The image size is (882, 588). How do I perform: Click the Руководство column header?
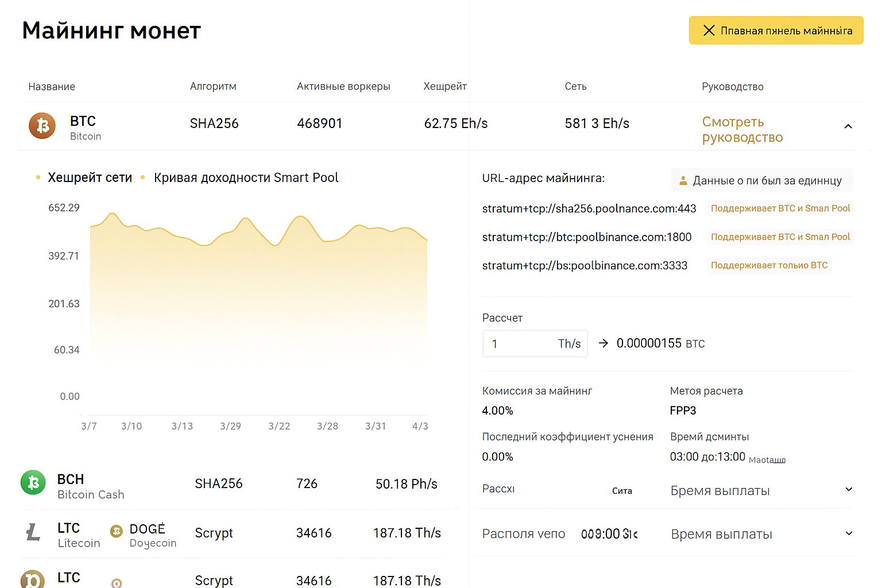click(x=732, y=86)
